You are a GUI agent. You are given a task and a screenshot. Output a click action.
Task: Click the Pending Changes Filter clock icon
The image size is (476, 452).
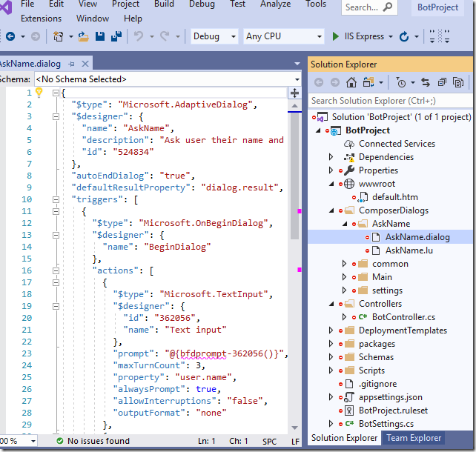[x=400, y=82]
